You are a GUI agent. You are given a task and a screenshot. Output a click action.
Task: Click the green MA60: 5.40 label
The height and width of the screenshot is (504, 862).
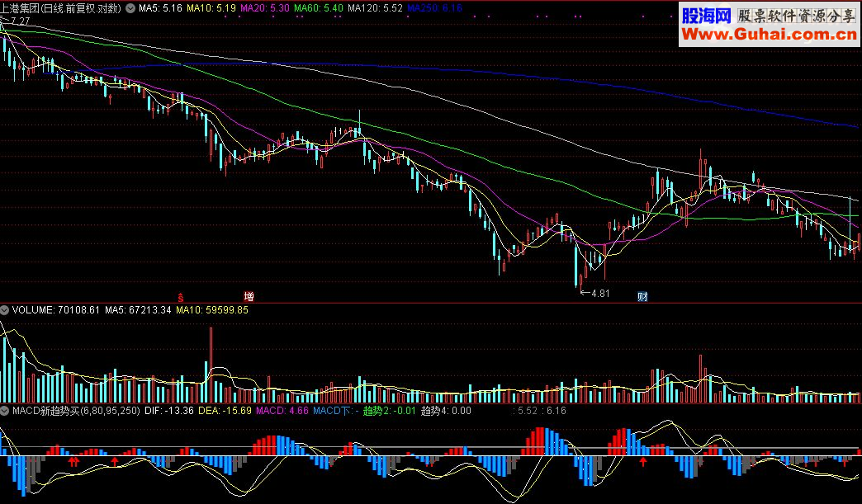319,8
